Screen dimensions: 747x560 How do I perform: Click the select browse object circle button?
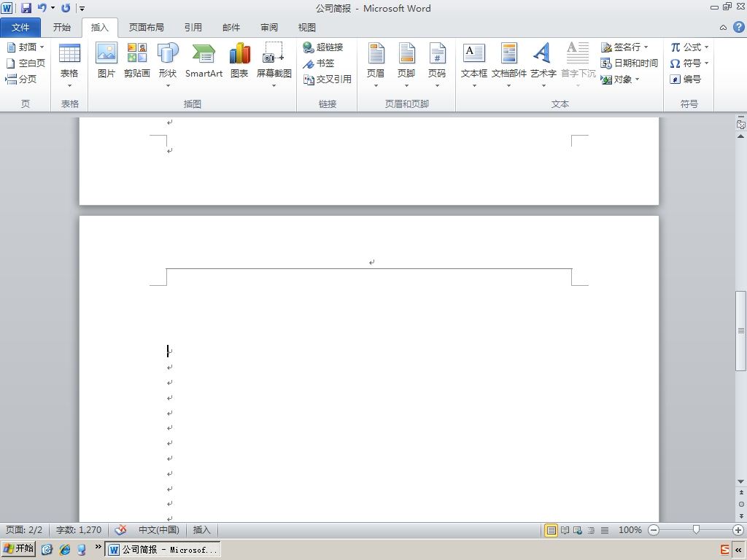(741, 505)
